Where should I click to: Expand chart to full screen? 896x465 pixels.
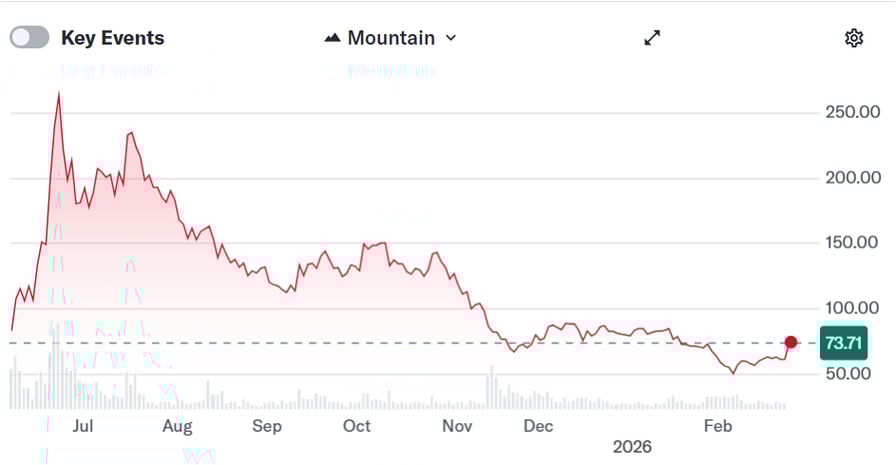[x=652, y=38]
